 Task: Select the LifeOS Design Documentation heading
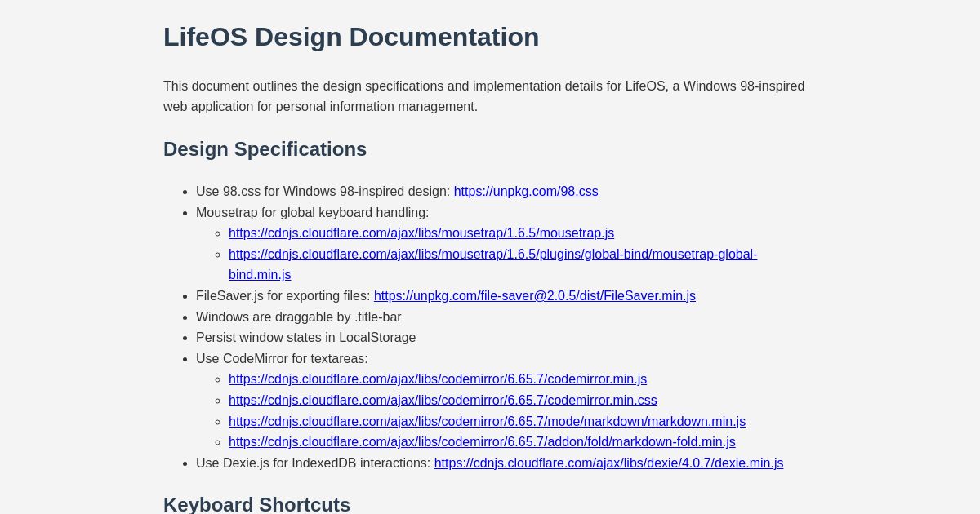click(x=351, y=37)
